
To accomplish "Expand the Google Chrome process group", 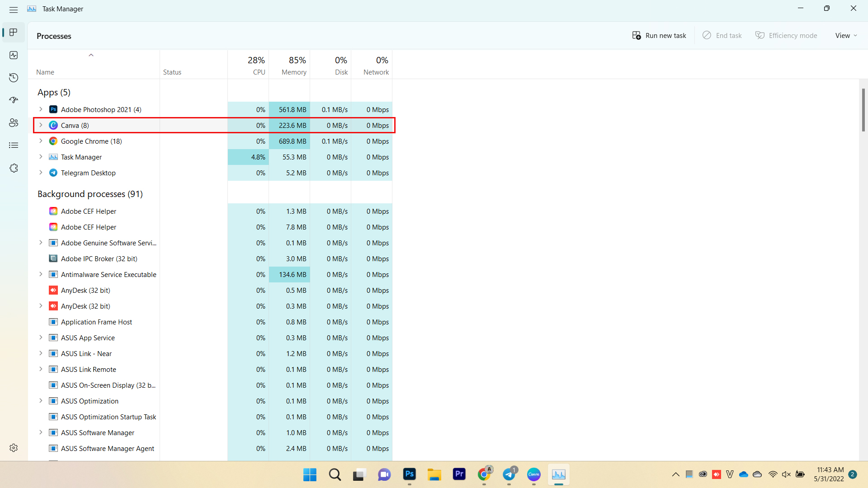I will pos(41,141).
